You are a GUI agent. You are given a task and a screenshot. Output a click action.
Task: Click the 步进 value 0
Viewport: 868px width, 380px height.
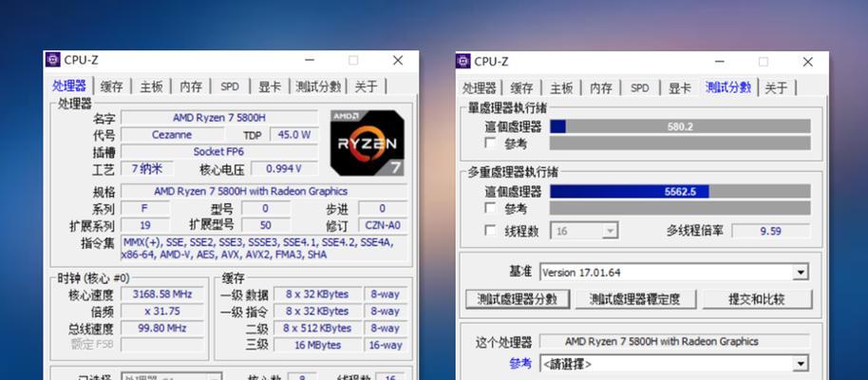[383, 209]
